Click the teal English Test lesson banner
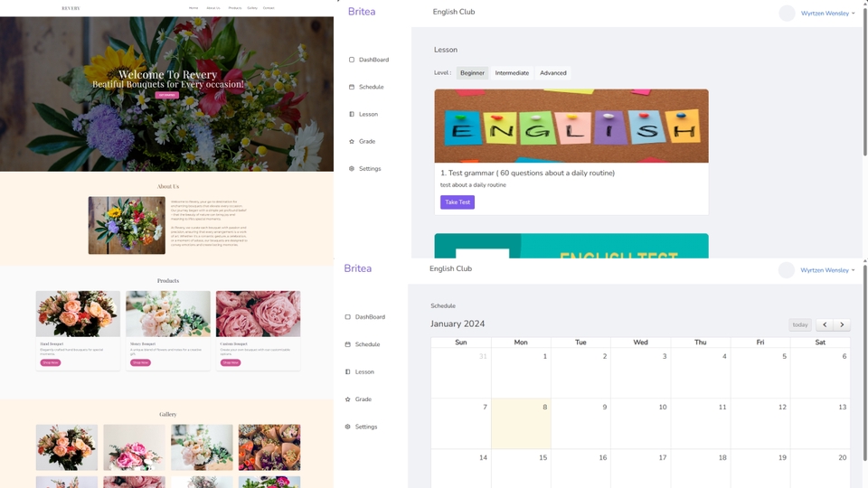 571,246
